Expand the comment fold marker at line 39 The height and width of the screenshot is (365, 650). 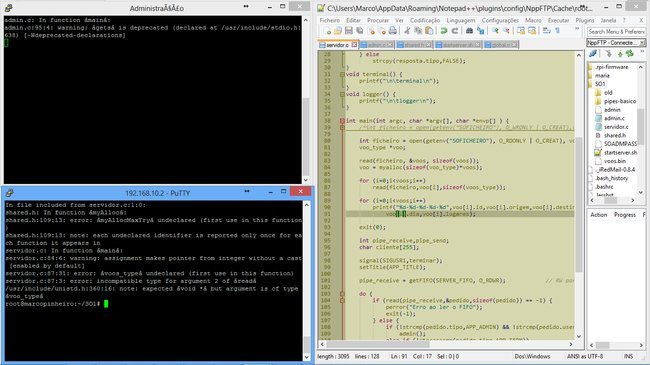click(x=342, y=128)
